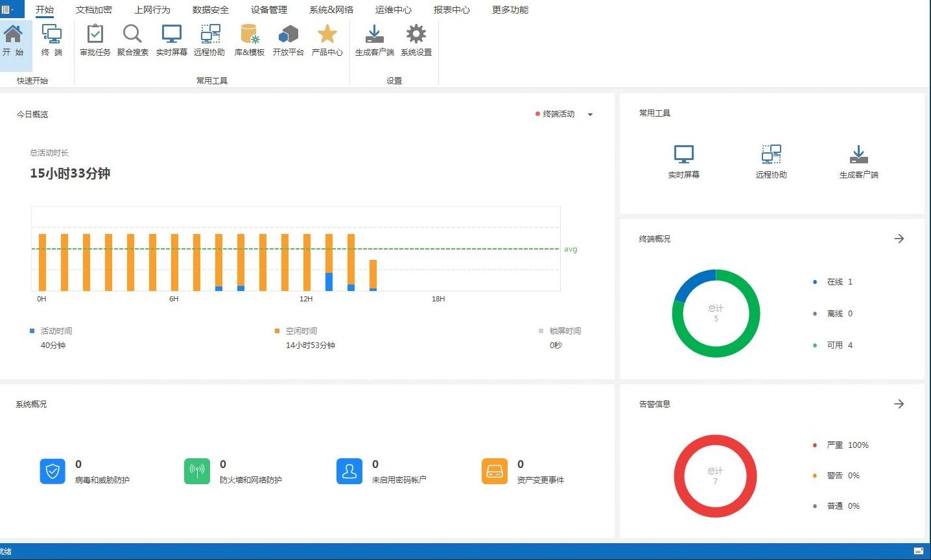The width and height of the screenshot is (931, 560).
Task: Open 库&模板 library and templates
Action: [250, 40]
